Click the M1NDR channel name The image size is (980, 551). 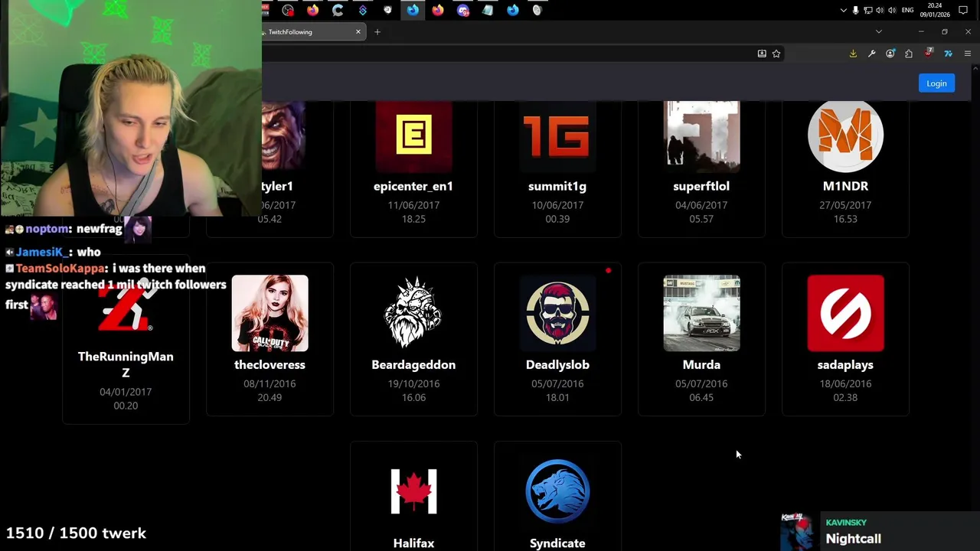845,186
